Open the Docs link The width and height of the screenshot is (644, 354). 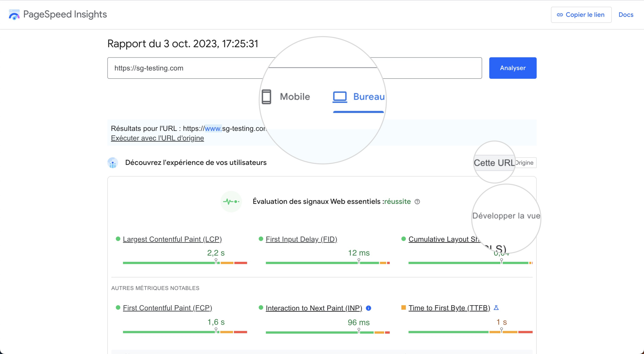tap(626, 15)
